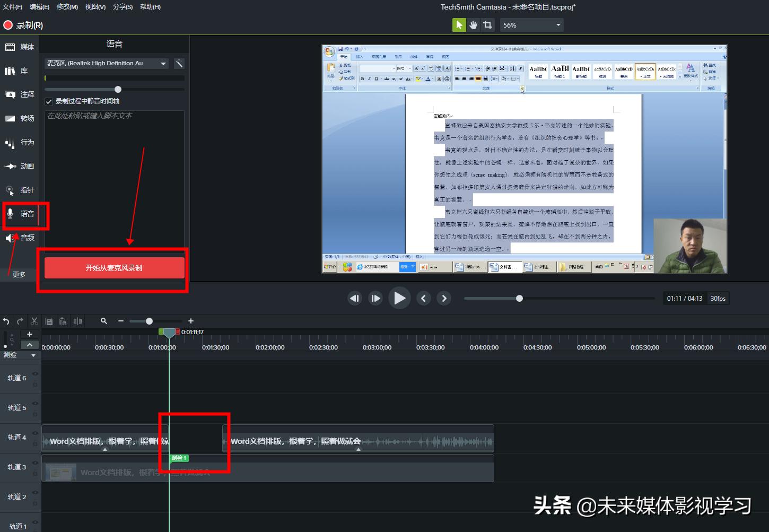
Task: Open the 注释 (Annotations) panel
Action: pos(20,94)
